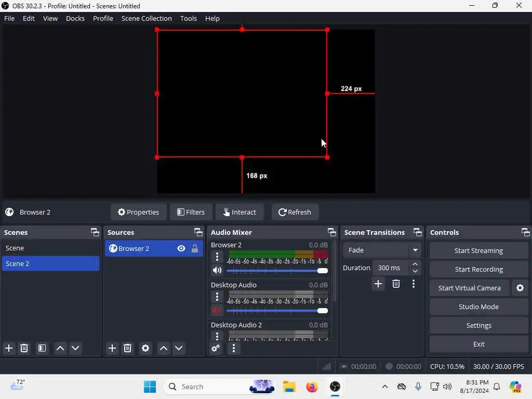
Task: Unmute Desktop Audio speaker icon
Action: point(217,311)
